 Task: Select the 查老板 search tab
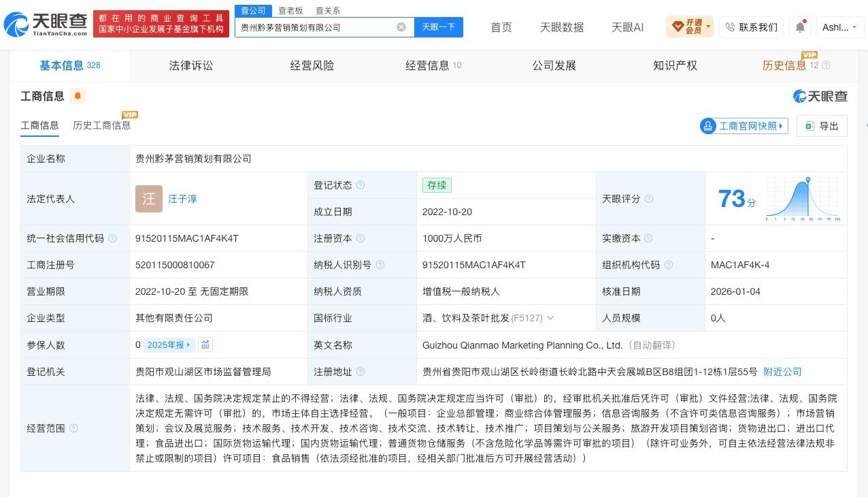pos(290,11)
